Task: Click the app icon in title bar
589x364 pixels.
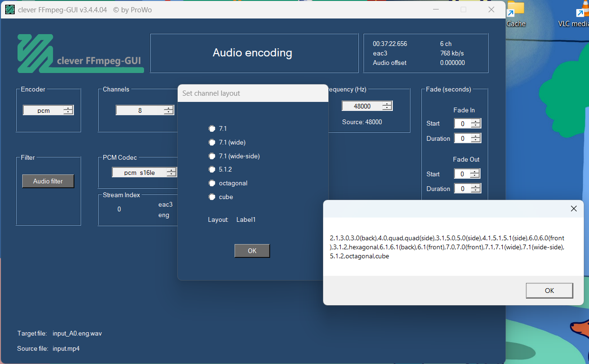Action: tap(10, 9)
